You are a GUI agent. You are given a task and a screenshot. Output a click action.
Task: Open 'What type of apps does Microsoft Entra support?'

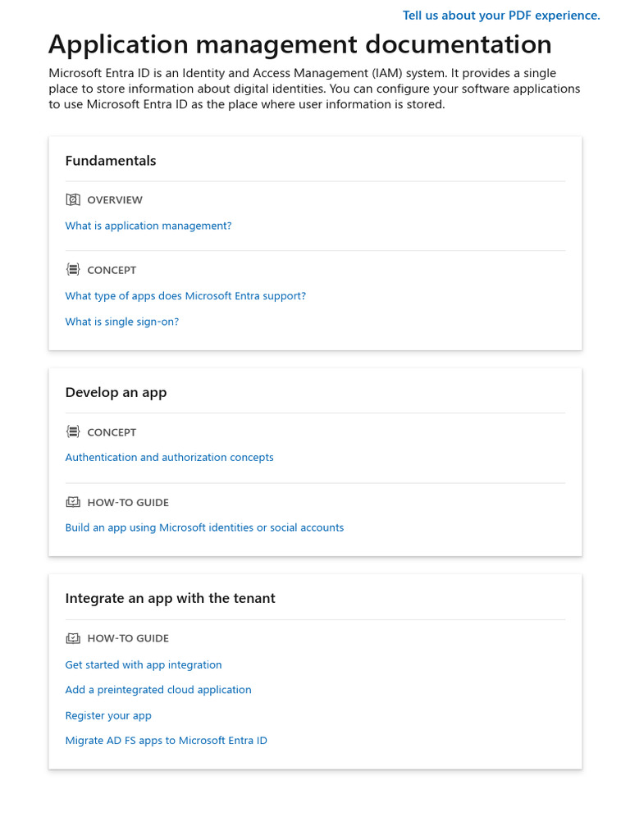(x=185, y=296)
